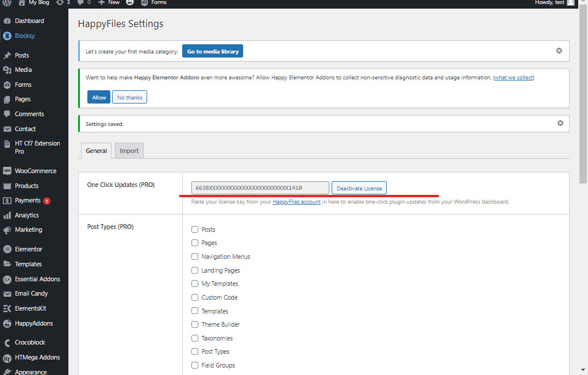Dismiss the Settings saved notice
Viewport: 588px width, 375px height.
560,123
